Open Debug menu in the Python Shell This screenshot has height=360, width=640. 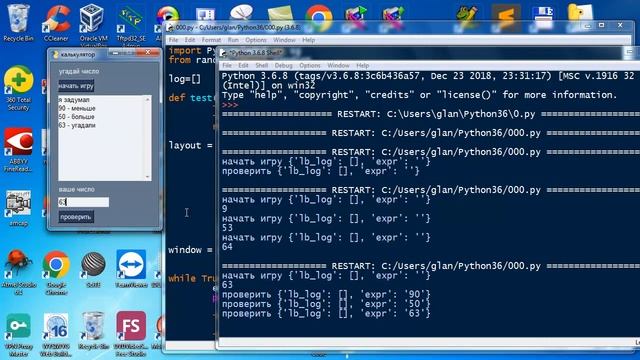click(283, 65)
